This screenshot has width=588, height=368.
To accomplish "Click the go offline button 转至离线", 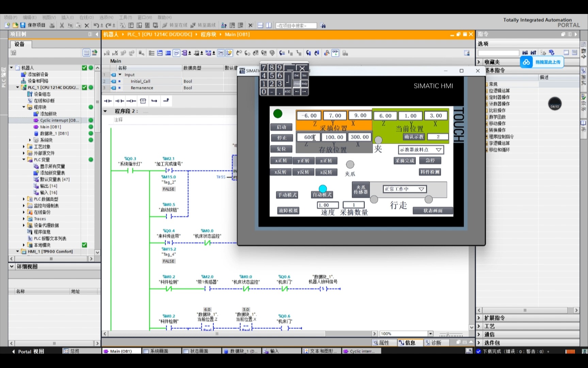I will pyautogui.click(x=203, y=25).
